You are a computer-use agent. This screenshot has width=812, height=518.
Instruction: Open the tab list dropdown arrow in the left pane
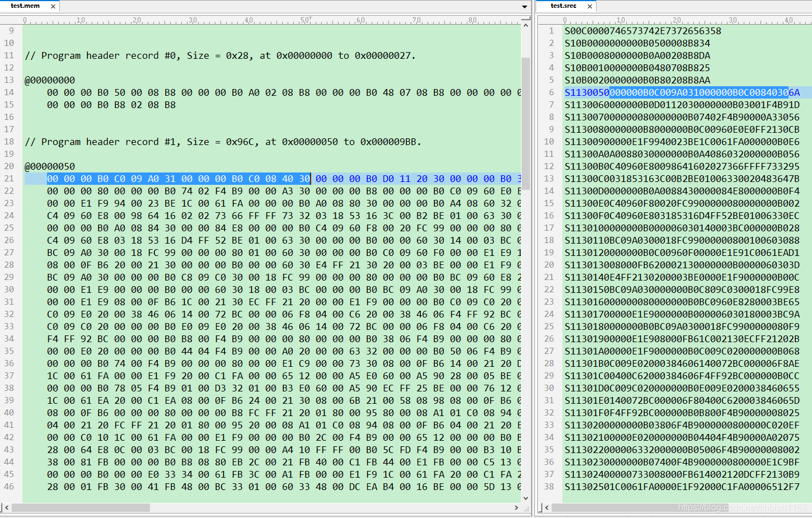pos(524,7)
